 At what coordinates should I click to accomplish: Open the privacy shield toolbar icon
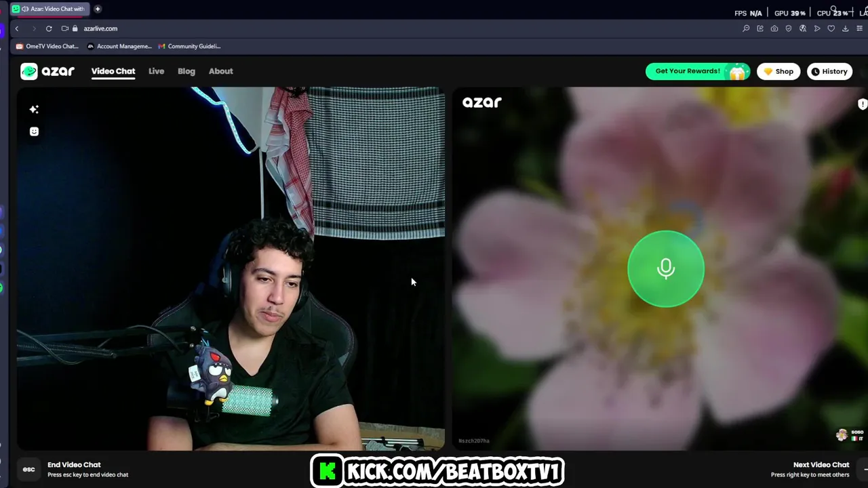tap(789, 28)
